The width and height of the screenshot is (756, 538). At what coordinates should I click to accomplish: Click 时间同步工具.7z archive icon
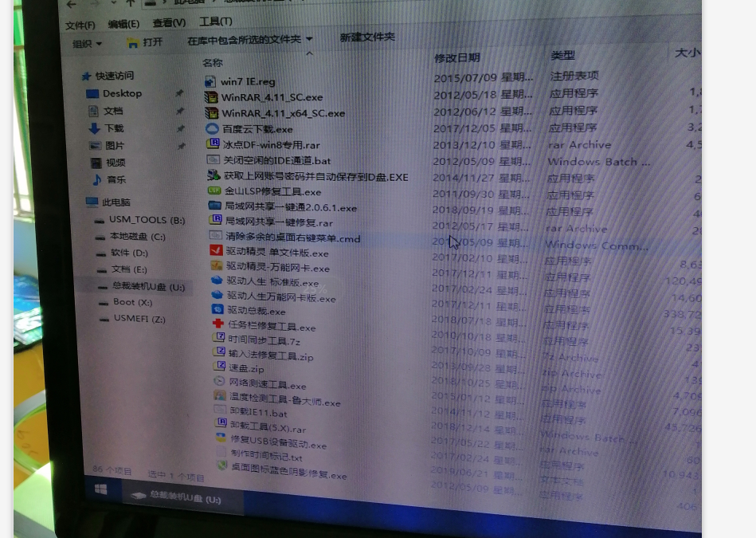pos(219,338)
